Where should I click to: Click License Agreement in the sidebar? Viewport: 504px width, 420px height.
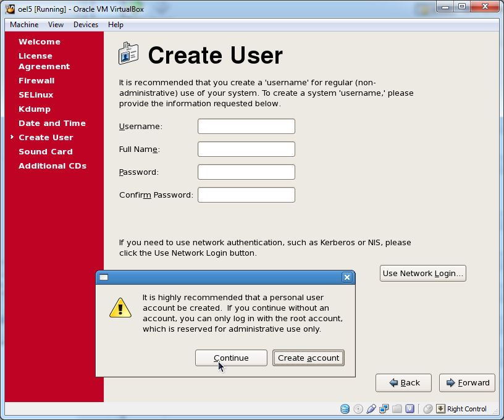[44, 61]
